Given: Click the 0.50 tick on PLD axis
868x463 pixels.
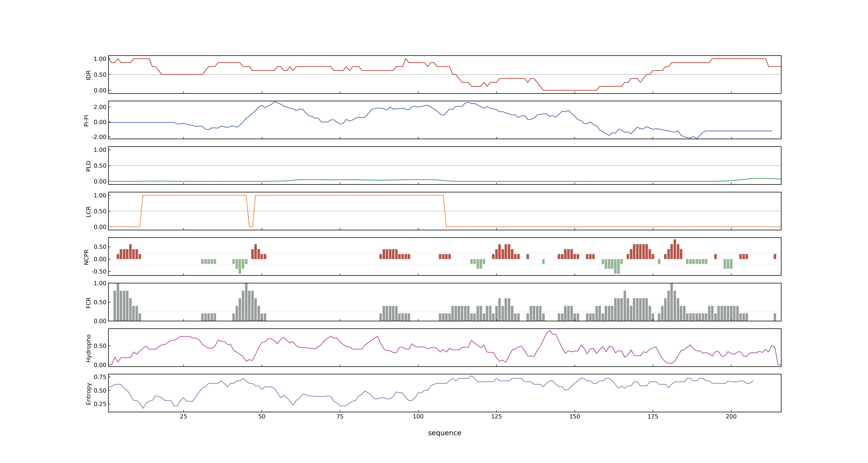Looking at the screenshot, I should [100, 166].
